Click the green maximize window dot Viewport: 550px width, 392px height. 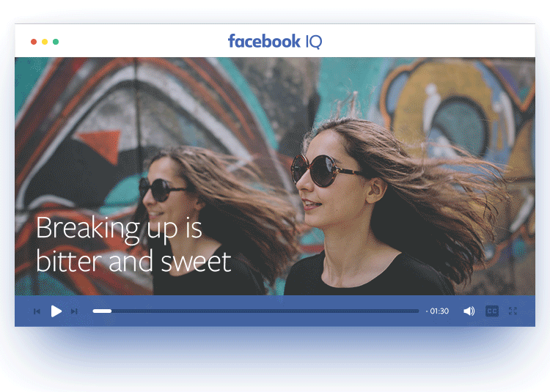pyautogui.click(x=56, y=42)
